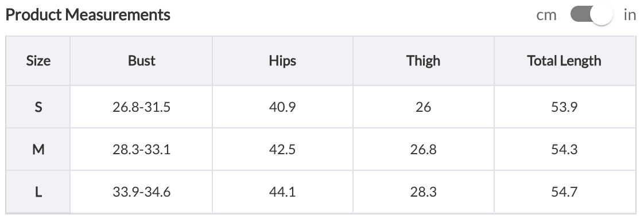Click thigh value 28.3 for size L

click(x=423, y=191)
